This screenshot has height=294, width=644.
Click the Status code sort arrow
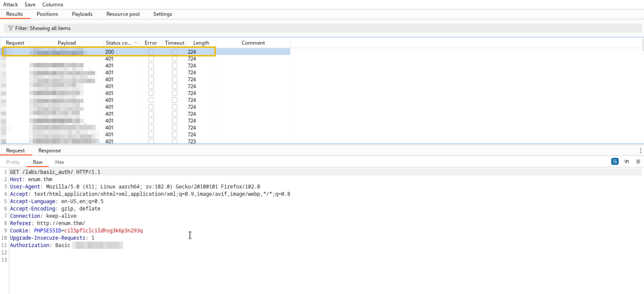pyautogui.click(x=135, y=43)
